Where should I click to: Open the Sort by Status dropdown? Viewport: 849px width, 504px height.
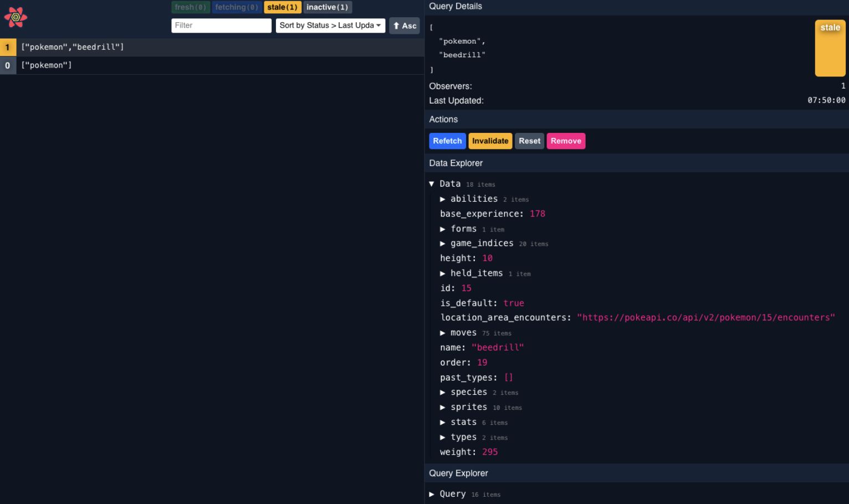click(x=330, y=25)
